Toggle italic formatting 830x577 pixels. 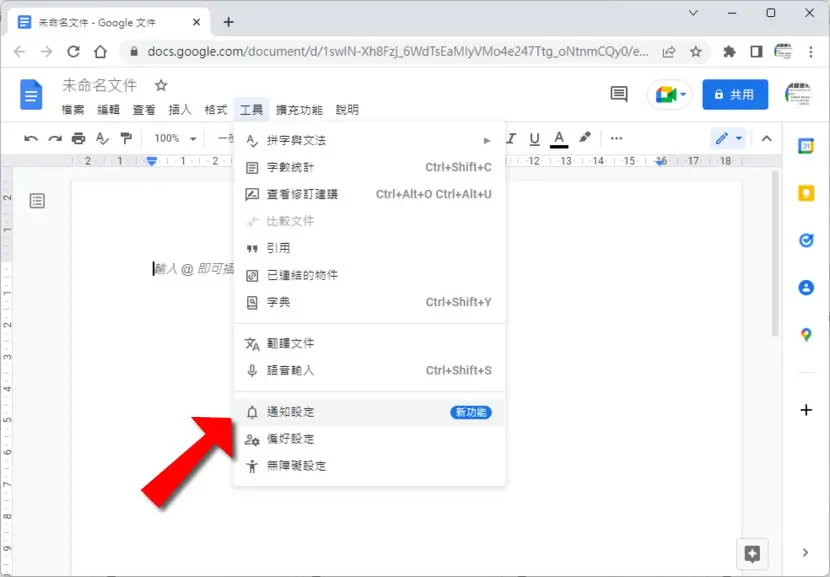511,139
